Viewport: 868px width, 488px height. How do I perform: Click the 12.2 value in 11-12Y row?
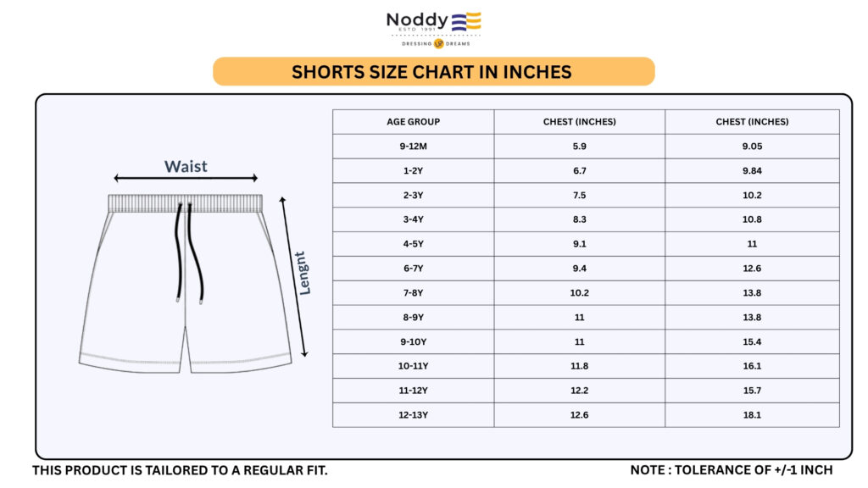tap(580, 391)
